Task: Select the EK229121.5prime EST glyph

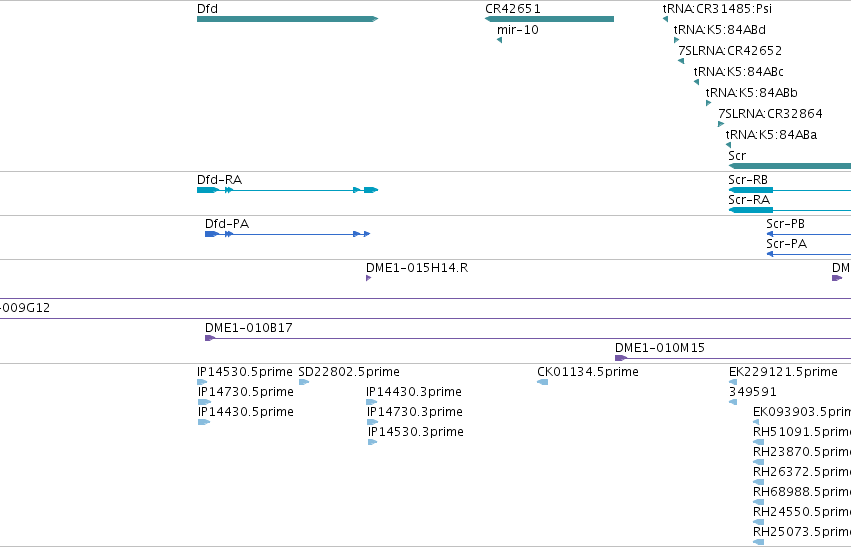Action: (x=733, y=382)
